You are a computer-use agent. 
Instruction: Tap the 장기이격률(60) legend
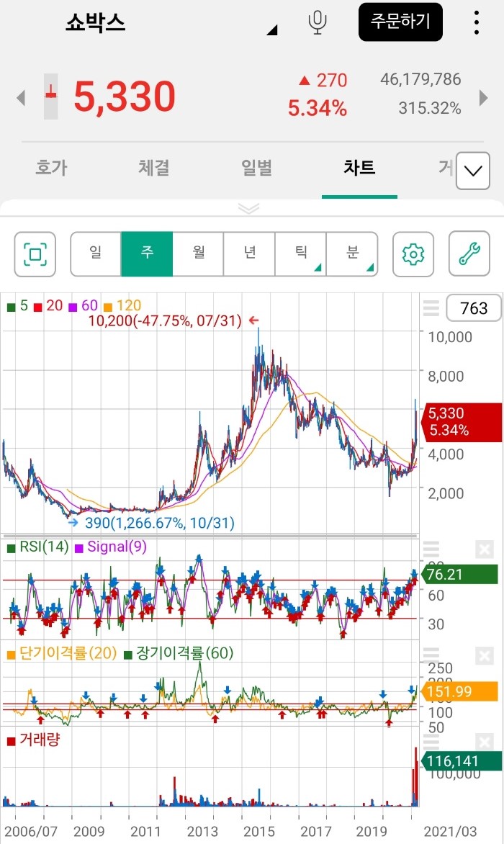point(179,653)
